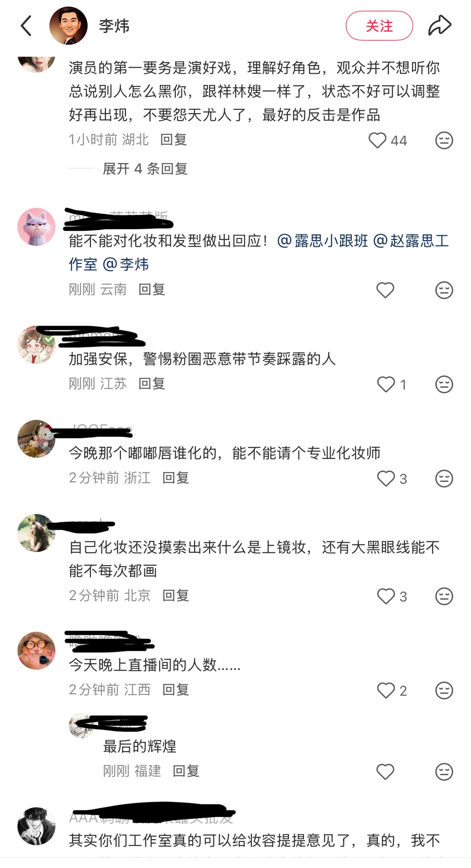
Task: Tap dislike face on the Fujian reply
Action: [x=444, y=772]
